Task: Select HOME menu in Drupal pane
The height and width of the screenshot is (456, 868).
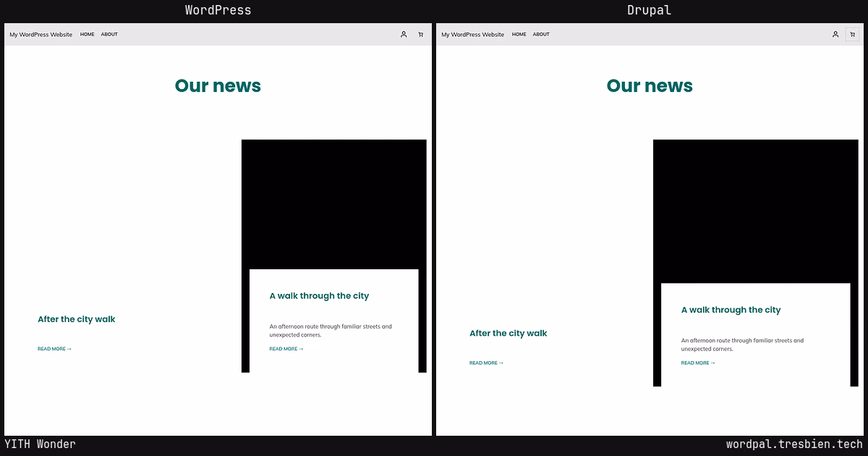Action: click(x=519, y=34)
